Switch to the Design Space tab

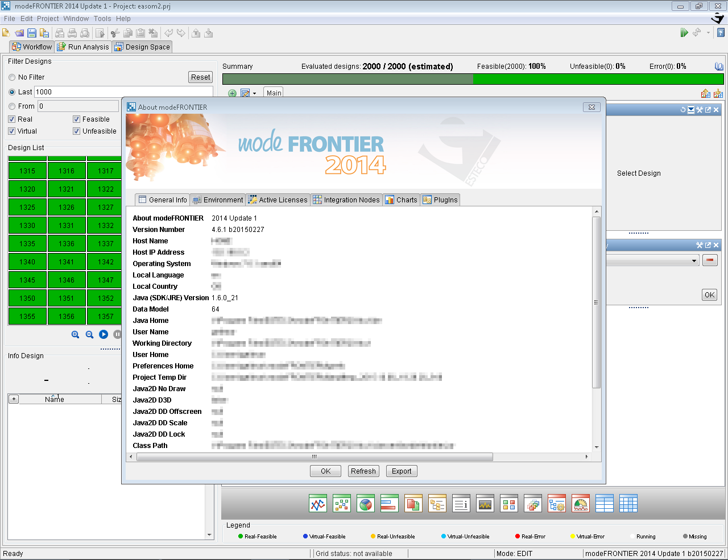pos(142,47)
